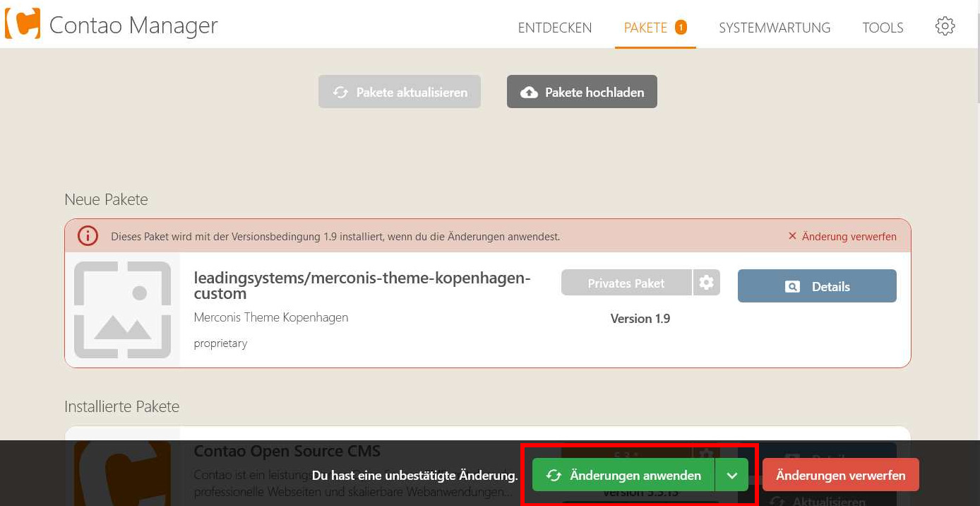
Task: Click the placeholder image of Merconis theme package
Action: point(122,310)
